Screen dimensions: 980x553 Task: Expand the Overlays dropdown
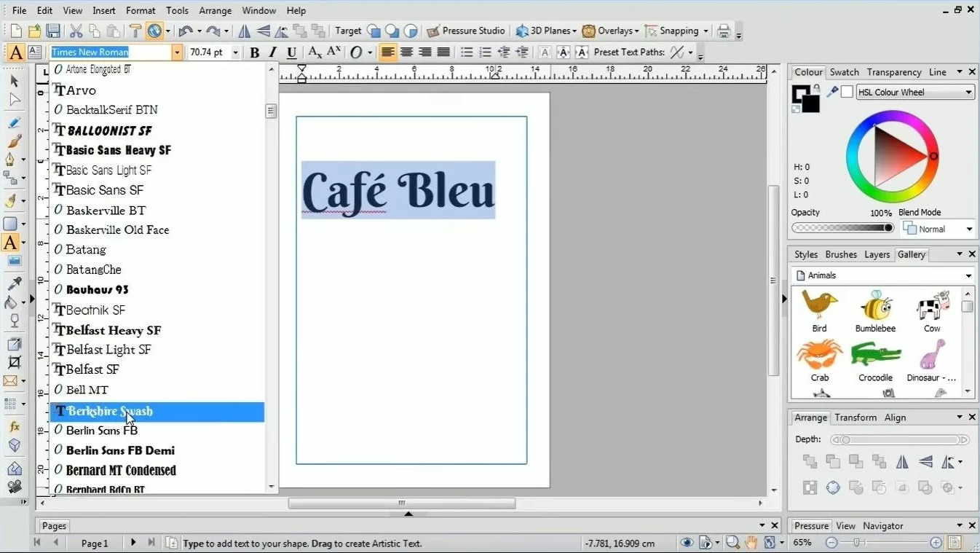636,31
